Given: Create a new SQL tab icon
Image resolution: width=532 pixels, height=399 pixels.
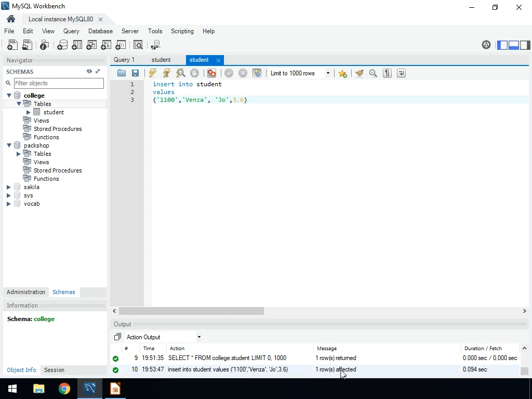Looking at the screenshot, I should (12, 45).
